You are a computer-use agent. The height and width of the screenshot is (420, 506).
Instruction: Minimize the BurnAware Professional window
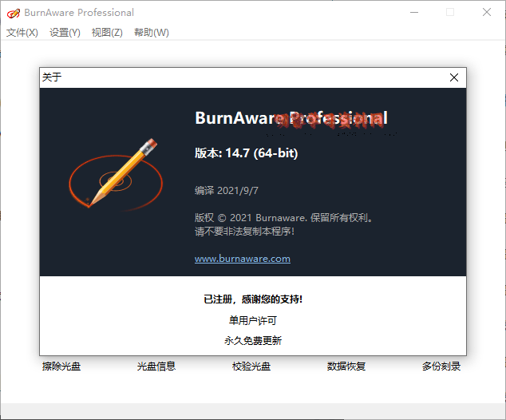413,12
